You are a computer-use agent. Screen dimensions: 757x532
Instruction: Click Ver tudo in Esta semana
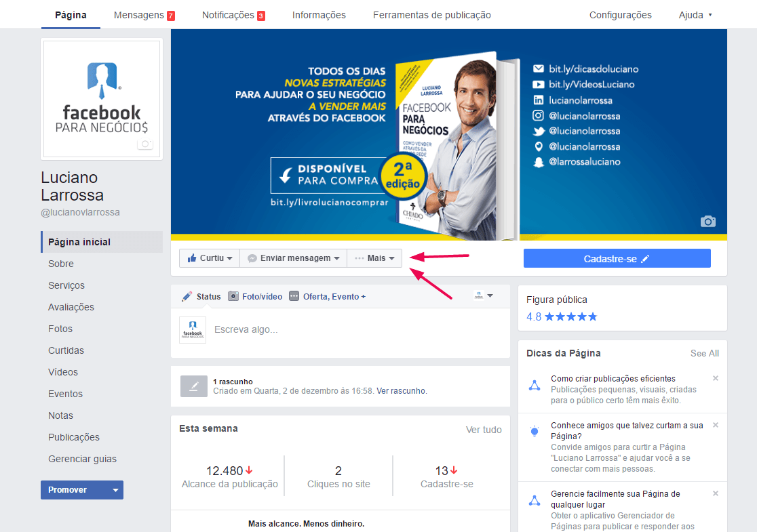point(483,430)
